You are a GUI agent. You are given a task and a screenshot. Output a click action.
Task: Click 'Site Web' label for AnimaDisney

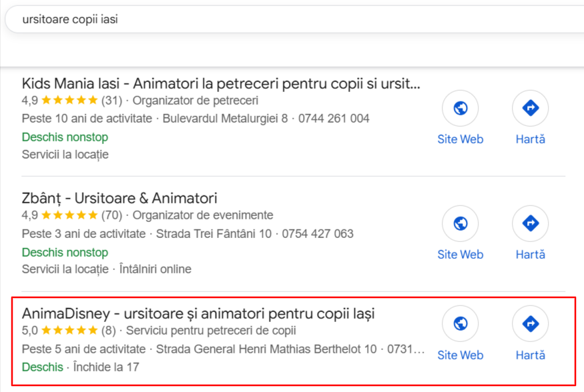pyautogui.click(x=461, y=355)
